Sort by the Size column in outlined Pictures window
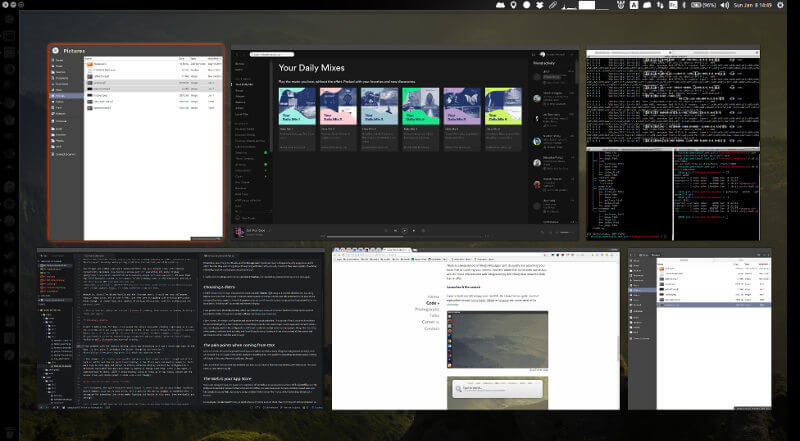The height and width of the screenshot is (441, 800). (x=182, y=59)
